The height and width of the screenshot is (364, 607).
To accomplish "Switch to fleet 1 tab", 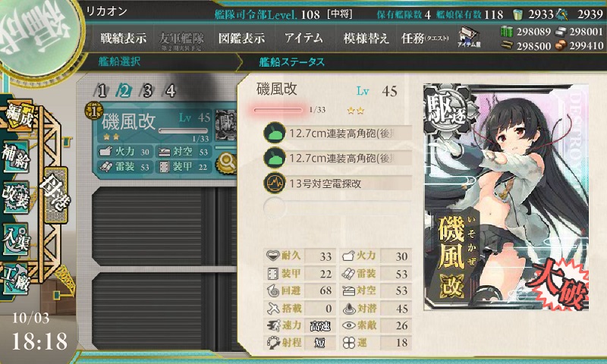I will (102, 91).
